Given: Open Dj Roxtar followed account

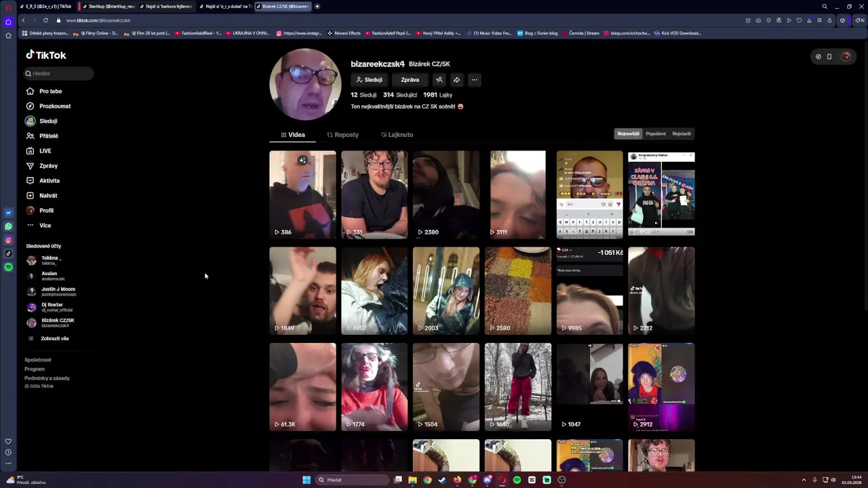Looking at the screenshot, I should pyautogui.click(x=51, y=307).
